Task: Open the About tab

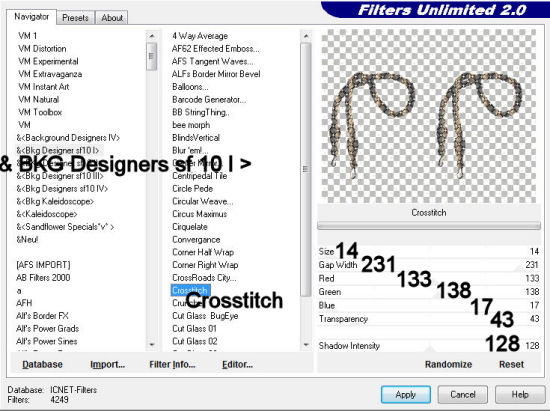Action: tap(112, 18)
